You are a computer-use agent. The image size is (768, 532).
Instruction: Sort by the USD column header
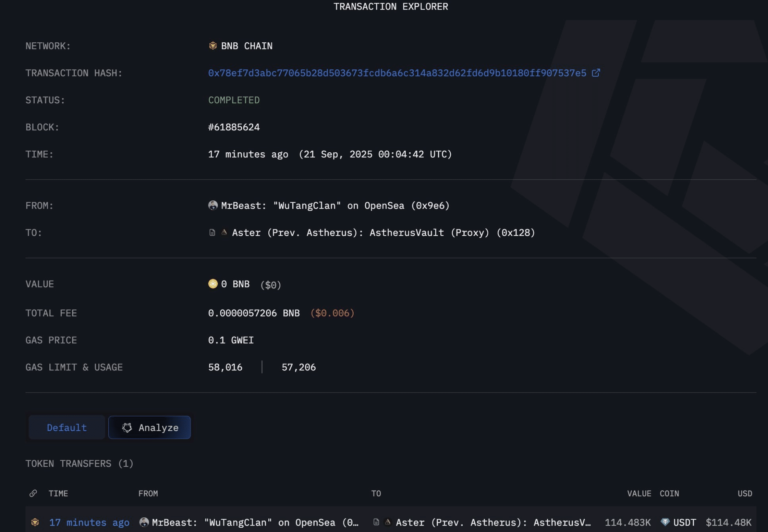pyautogui.click(x=745, y=493)
